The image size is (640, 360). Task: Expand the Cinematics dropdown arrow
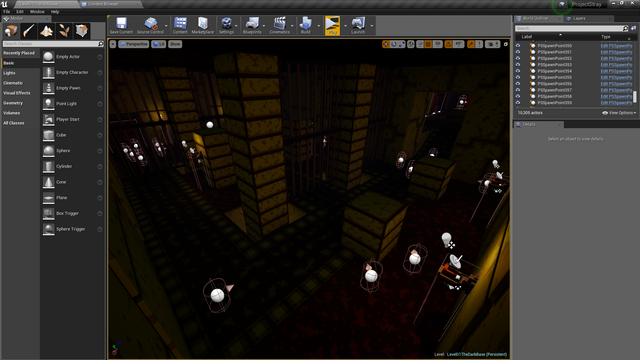(292, 26)
